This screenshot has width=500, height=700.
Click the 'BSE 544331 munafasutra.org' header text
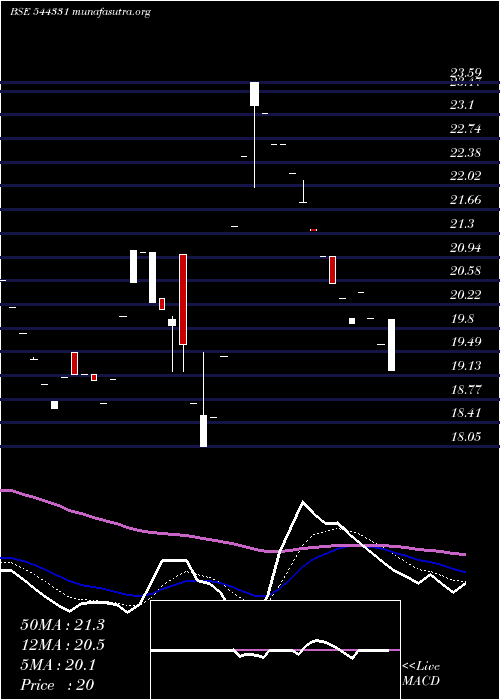80,12
